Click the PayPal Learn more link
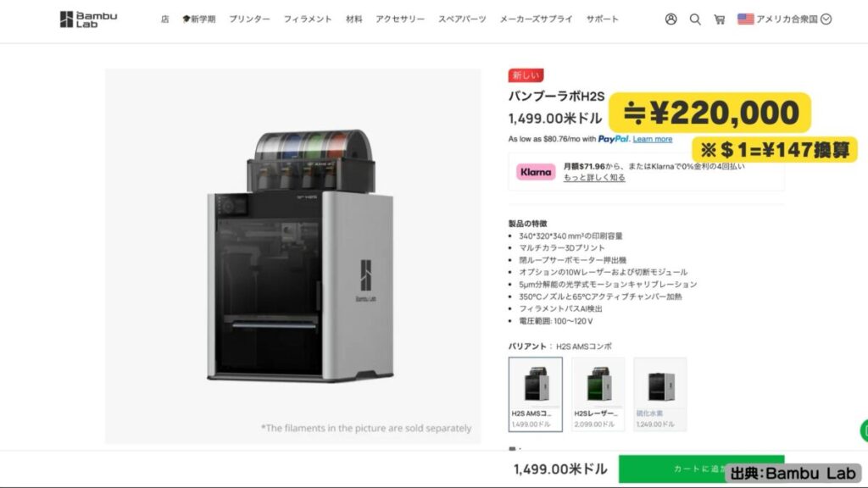 pos(652,139)
